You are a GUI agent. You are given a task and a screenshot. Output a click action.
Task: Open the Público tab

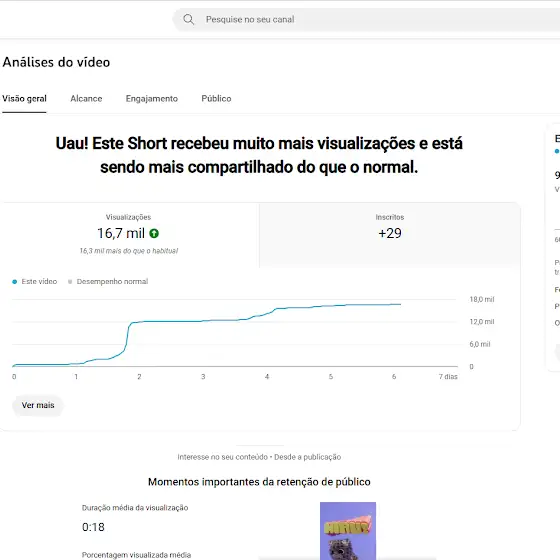click(216, 99)
